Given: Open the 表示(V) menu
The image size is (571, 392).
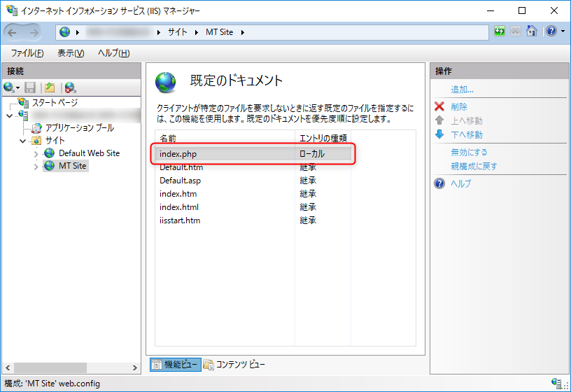Looking at the screenshot, I should (71, 53).
